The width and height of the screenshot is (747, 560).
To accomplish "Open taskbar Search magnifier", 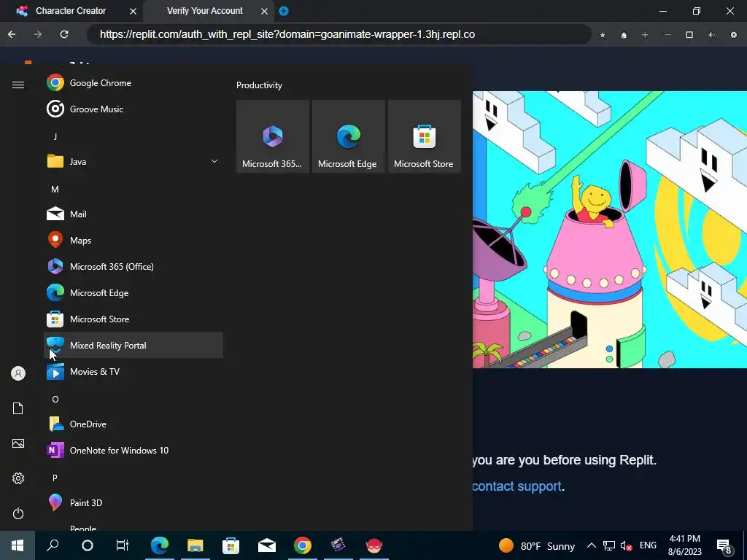I will [x=53, y=545].
